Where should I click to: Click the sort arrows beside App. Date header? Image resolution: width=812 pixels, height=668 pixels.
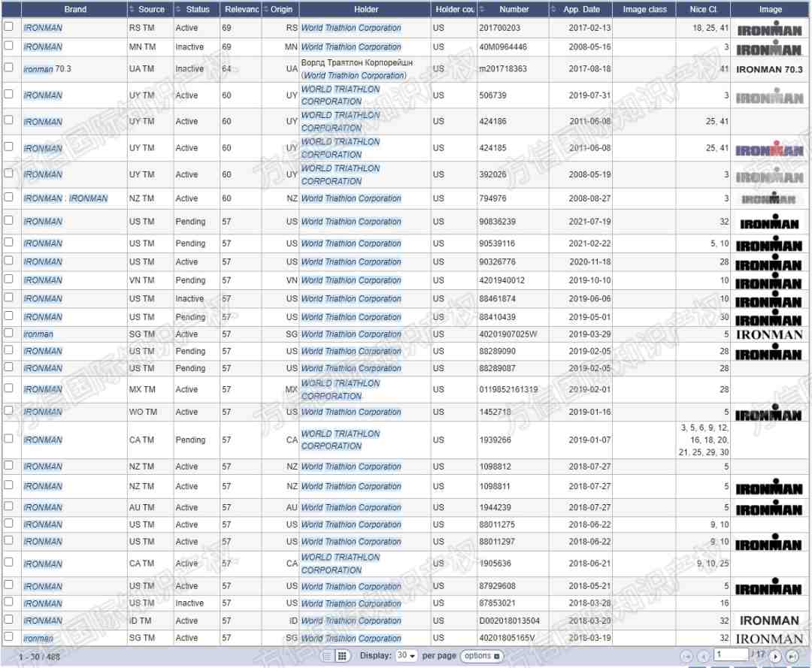click(553, 9)
